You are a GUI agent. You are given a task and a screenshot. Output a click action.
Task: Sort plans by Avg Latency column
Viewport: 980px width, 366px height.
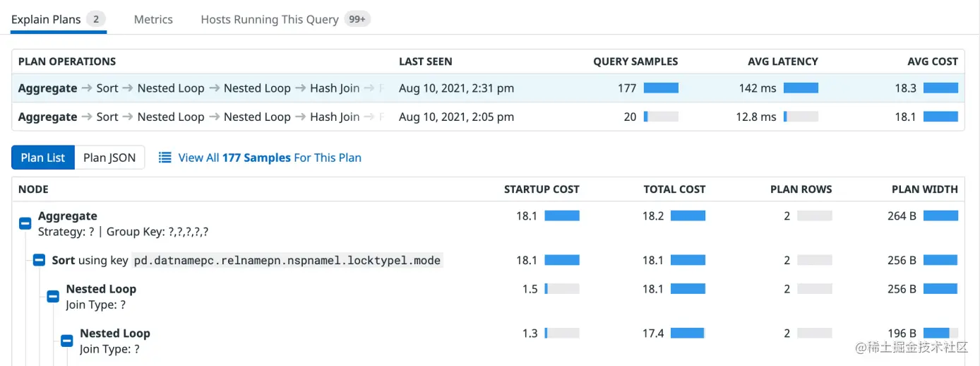pos(783,61)
